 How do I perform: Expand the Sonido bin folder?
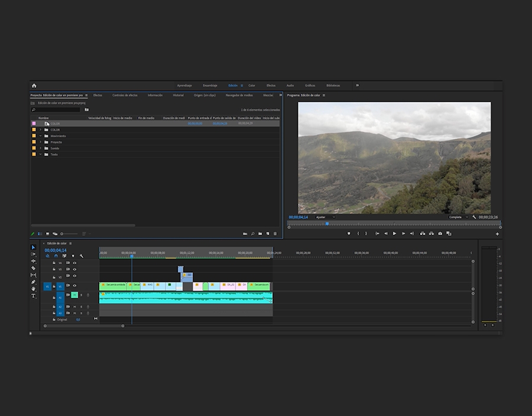(x=41, y=148)
